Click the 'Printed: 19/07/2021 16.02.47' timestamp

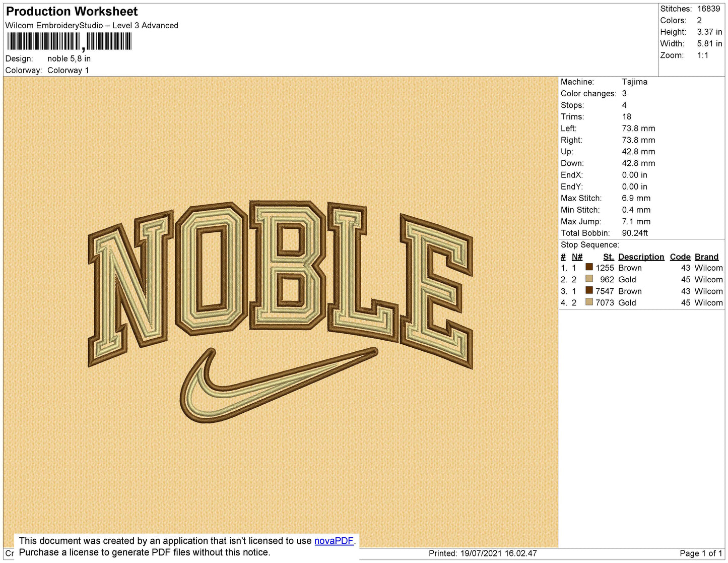[x=483, y=553]
